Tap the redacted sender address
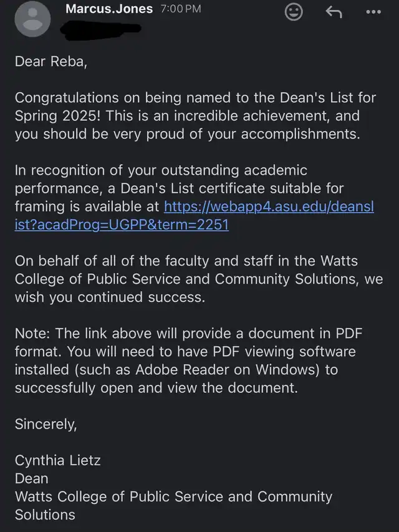This screenshot has width=399, height=532. click(101, 29)
